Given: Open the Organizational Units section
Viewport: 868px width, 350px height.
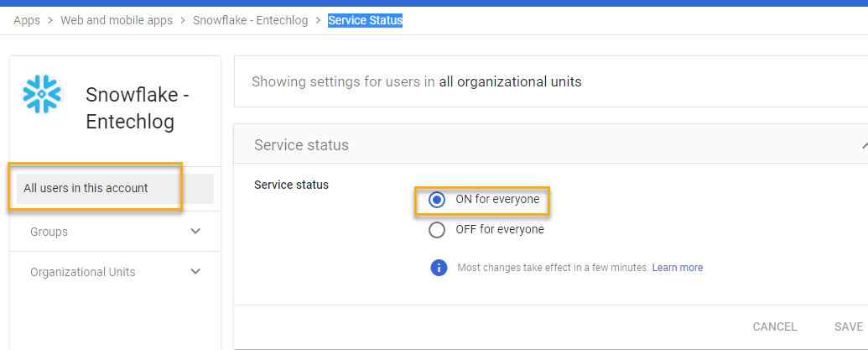Looking at the screenshot, I should point(115,272).
